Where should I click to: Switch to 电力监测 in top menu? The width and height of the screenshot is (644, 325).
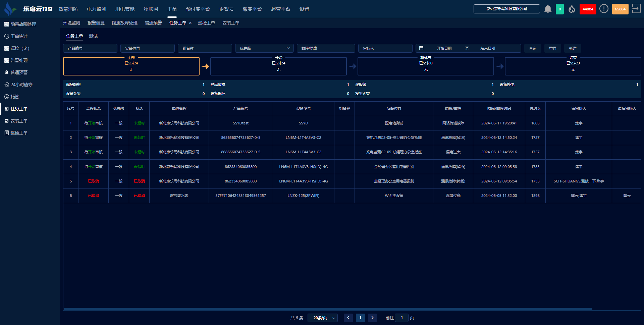click(x=96, y=9)
